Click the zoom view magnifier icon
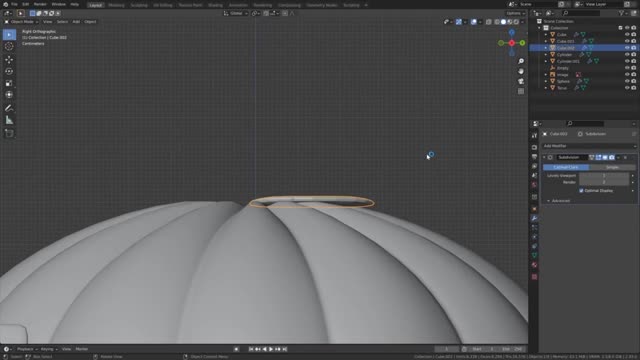Screen dimensions: 640x360 click(x=521, y=61)
